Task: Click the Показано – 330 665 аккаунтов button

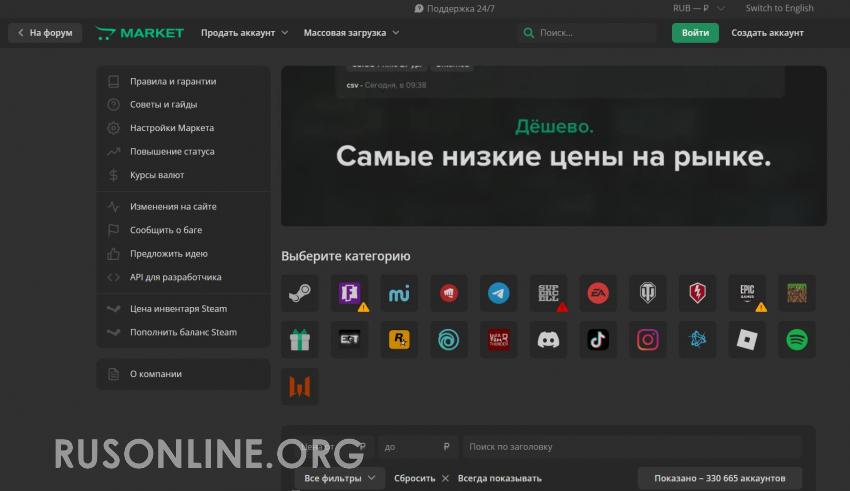Action: [719, 478]
